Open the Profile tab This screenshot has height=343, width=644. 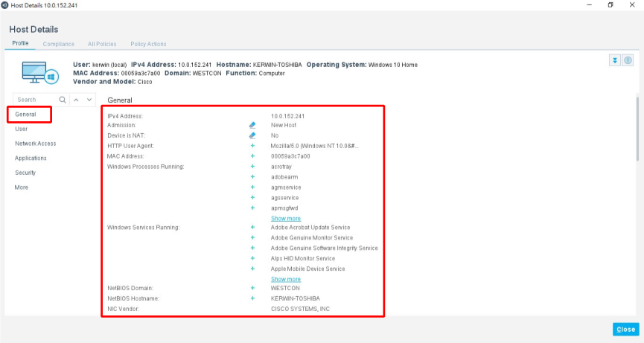coord(20,43)
